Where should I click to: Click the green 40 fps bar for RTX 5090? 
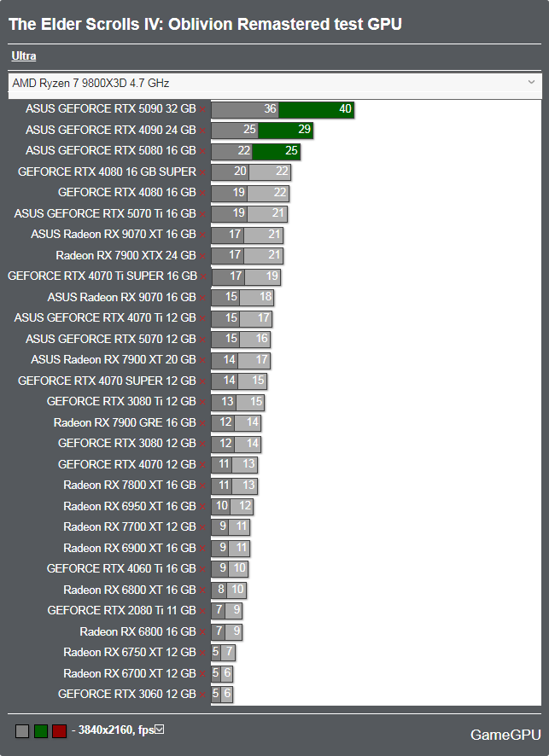[x=317, y=109]
